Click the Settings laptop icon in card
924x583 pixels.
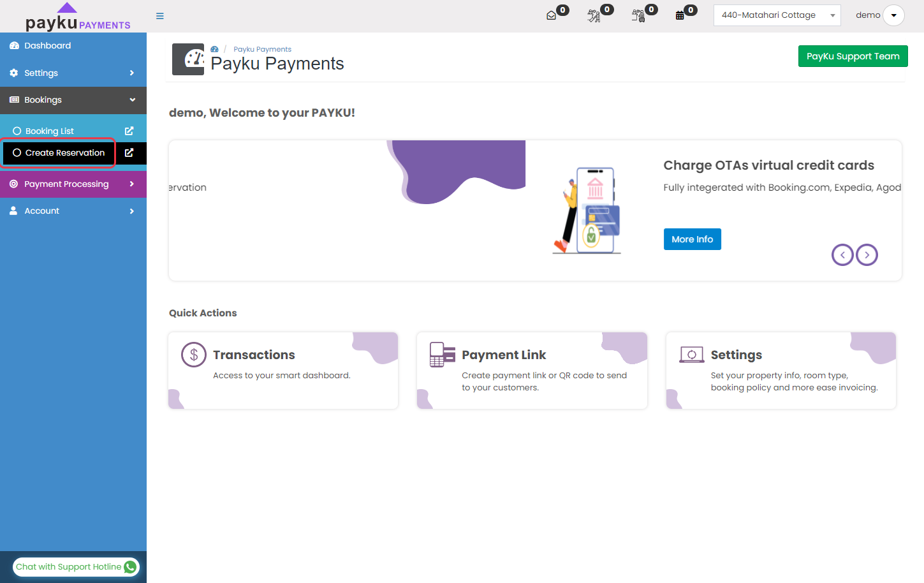pos(692,355)
